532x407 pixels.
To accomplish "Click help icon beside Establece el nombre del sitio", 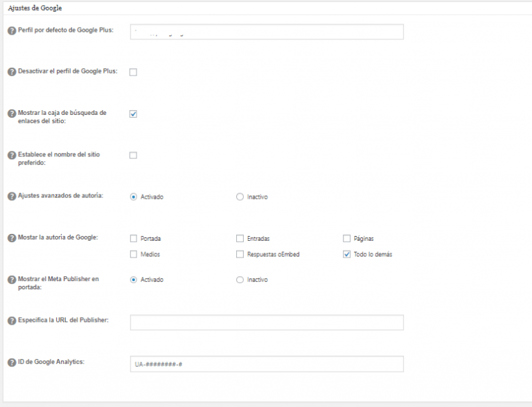I will coord(12,155).
